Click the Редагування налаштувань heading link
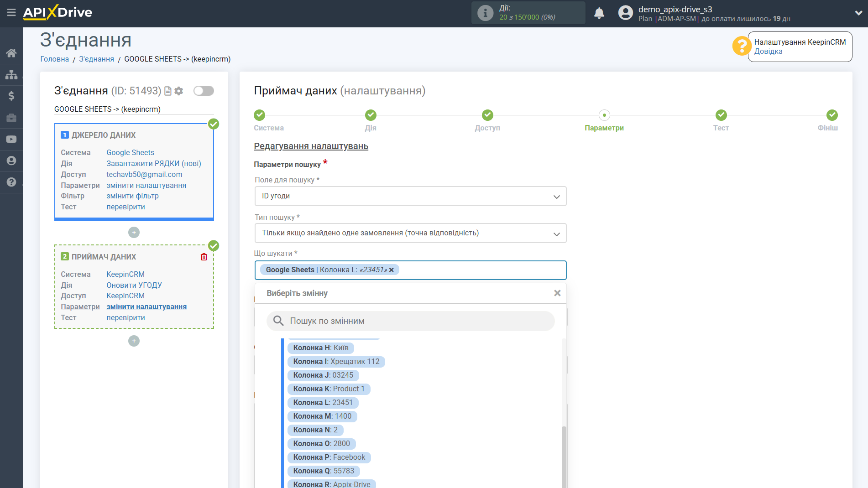 [x=311, y=146]
